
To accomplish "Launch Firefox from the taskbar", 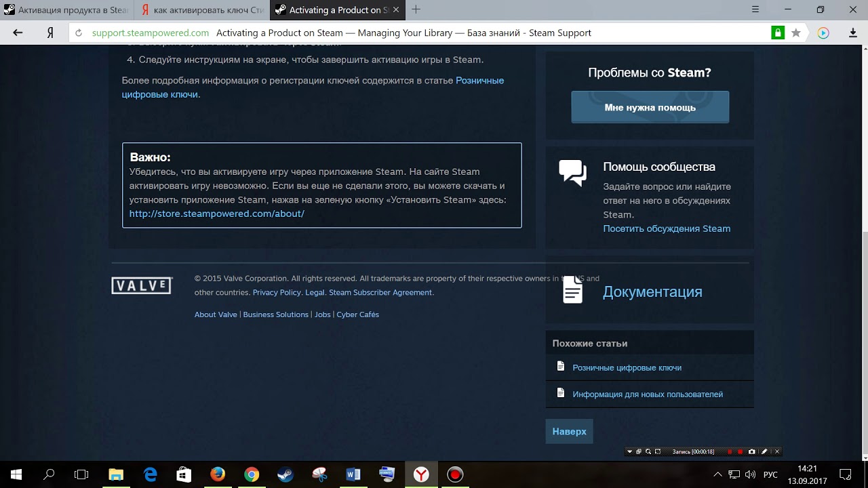I will (x=218, y=474).
